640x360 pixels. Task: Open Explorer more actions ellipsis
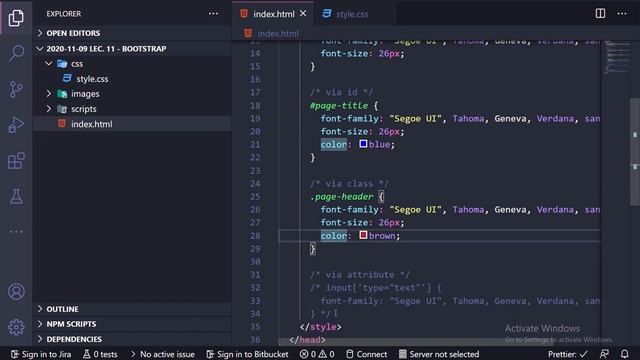pyautogui.click(x=213, y=13)
